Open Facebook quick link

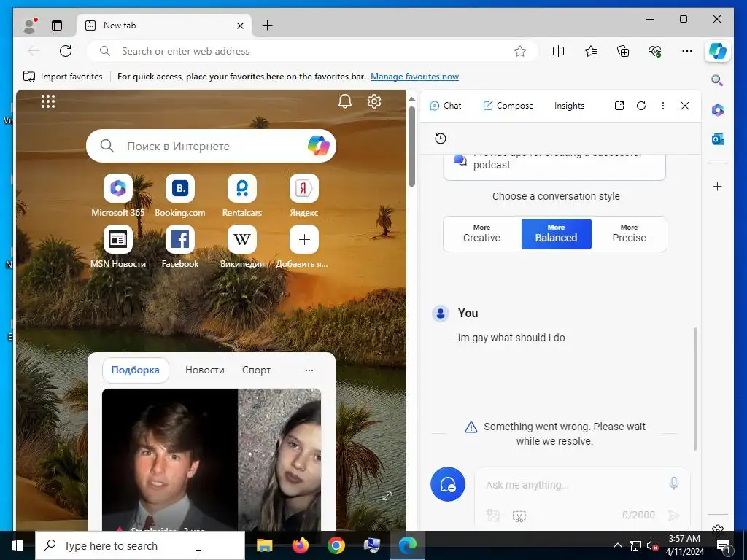[x=180, y=246]
